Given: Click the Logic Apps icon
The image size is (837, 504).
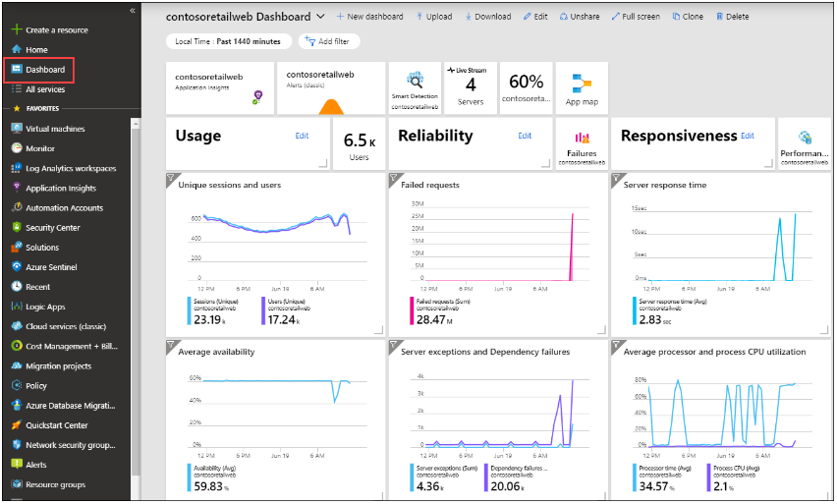Looking at the screenshot, I should [x=17, y=307].
